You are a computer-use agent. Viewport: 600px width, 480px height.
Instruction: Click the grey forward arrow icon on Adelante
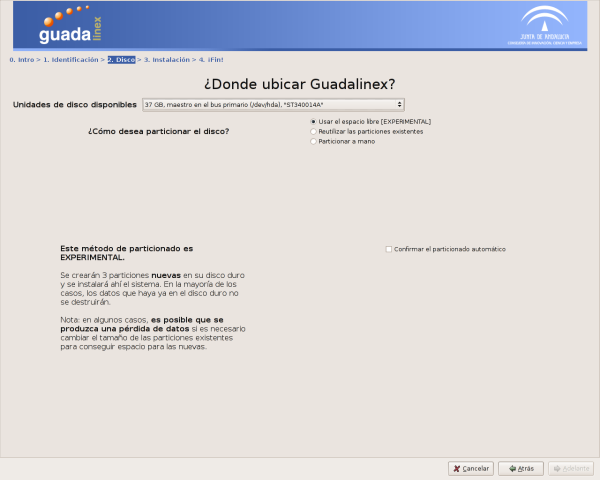pos(557,468)
